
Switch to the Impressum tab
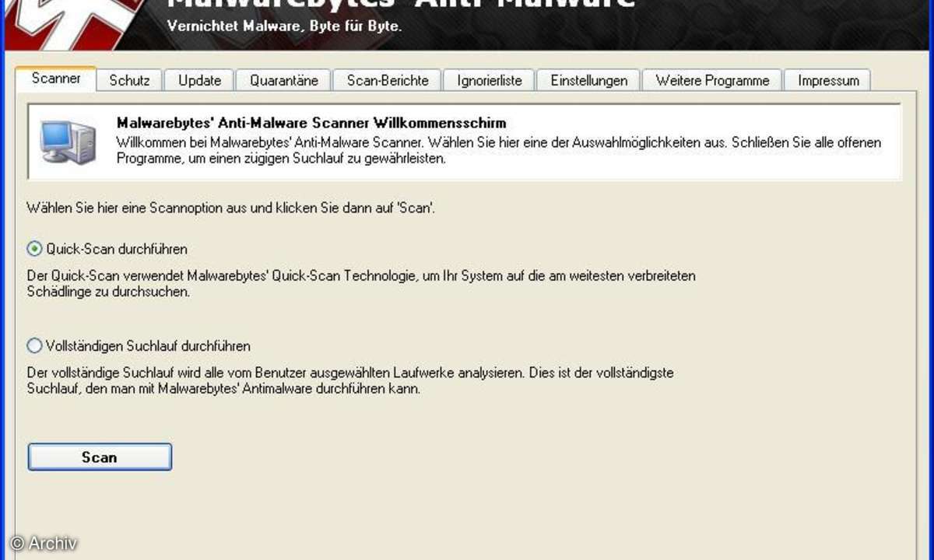828,80
